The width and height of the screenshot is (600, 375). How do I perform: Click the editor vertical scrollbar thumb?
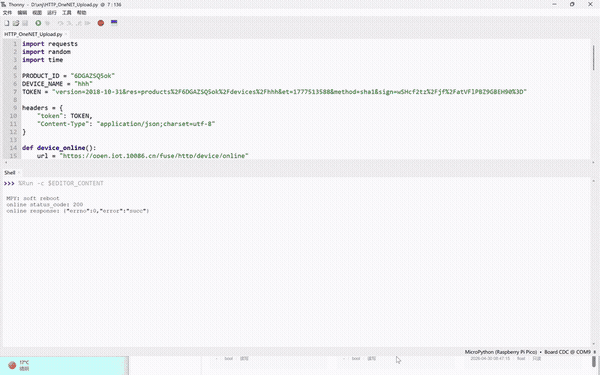(x=593, y=57)
